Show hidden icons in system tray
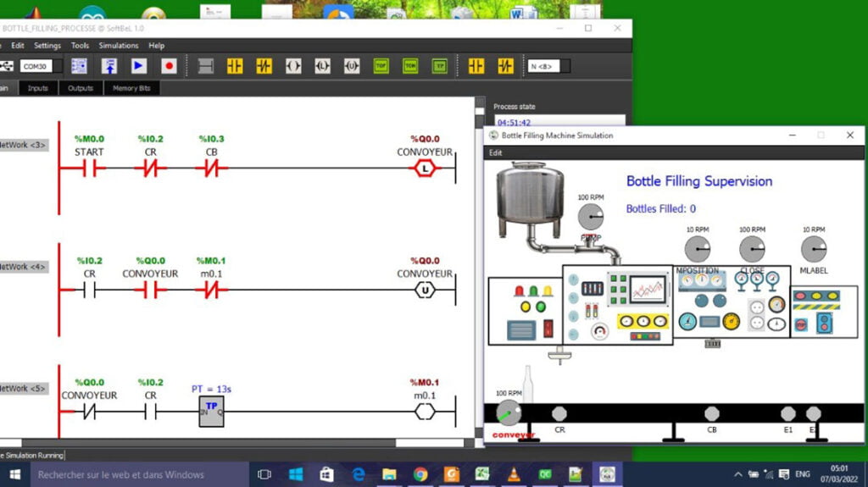 tap(737, 474)
